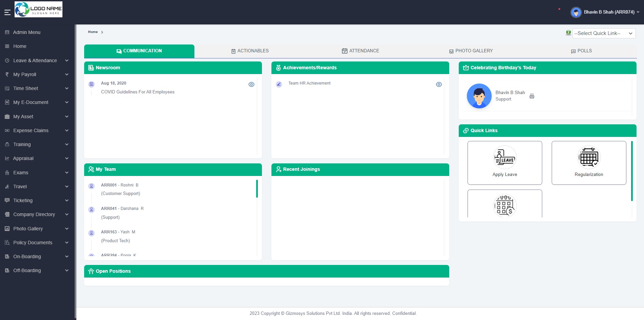The width and height of the screenshot is (644, 320).
Task: View Team HR Achievement via eye icon
Action: point(439,85)
